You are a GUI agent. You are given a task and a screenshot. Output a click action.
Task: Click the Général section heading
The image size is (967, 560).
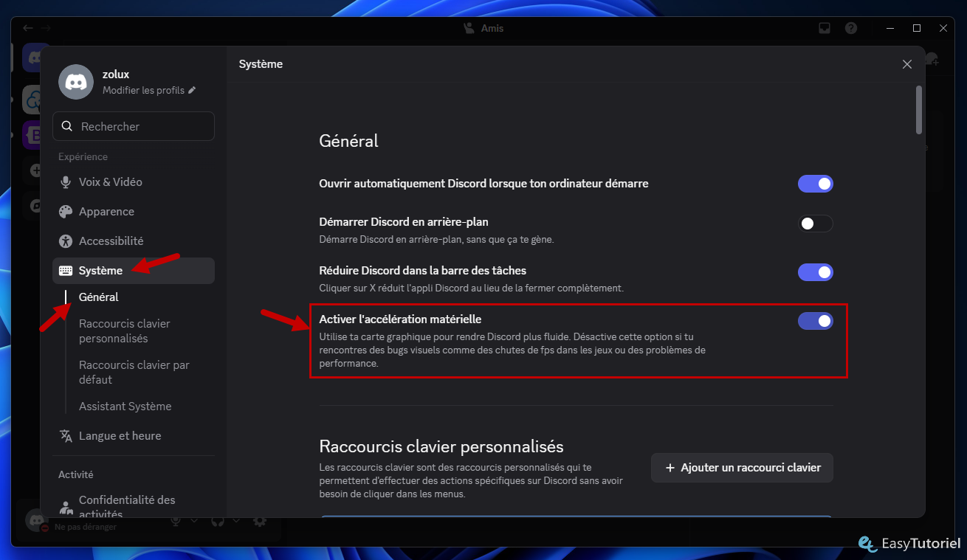click(348, 141)
